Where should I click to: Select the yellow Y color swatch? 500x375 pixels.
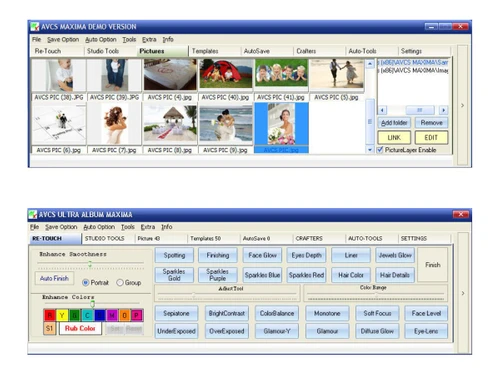click(62, 315)
